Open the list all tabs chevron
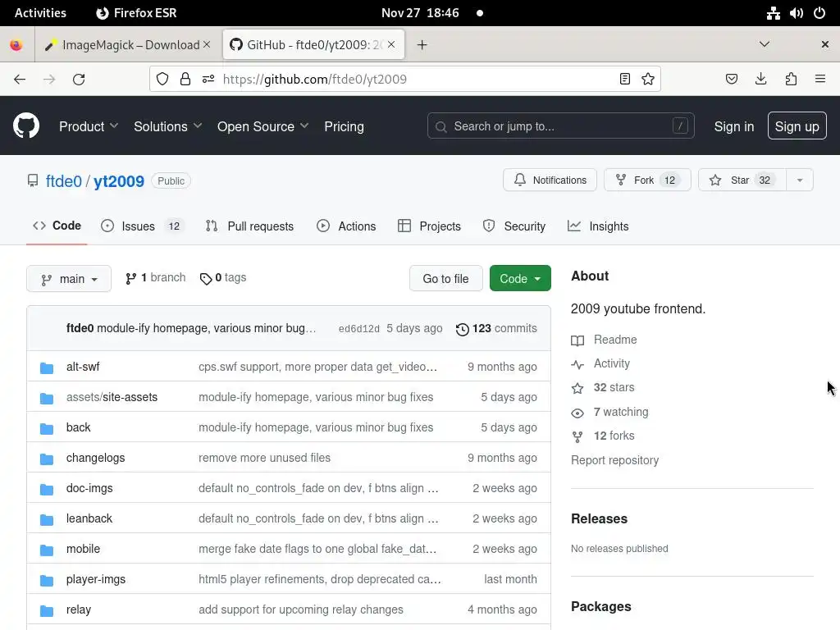Image resolution: width=840 pixels, height=630 pixels. 765,44
